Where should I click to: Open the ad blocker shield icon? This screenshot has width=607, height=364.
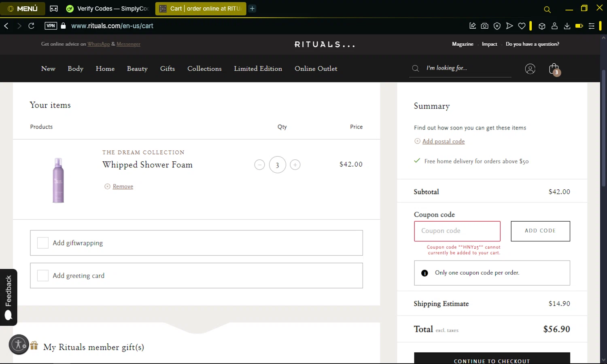[497, 26]
